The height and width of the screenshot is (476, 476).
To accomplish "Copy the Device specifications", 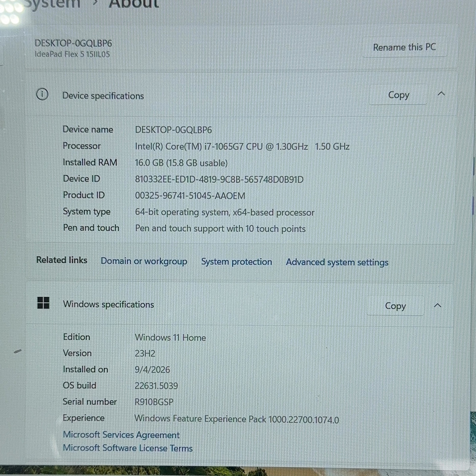I will point(398,95).
